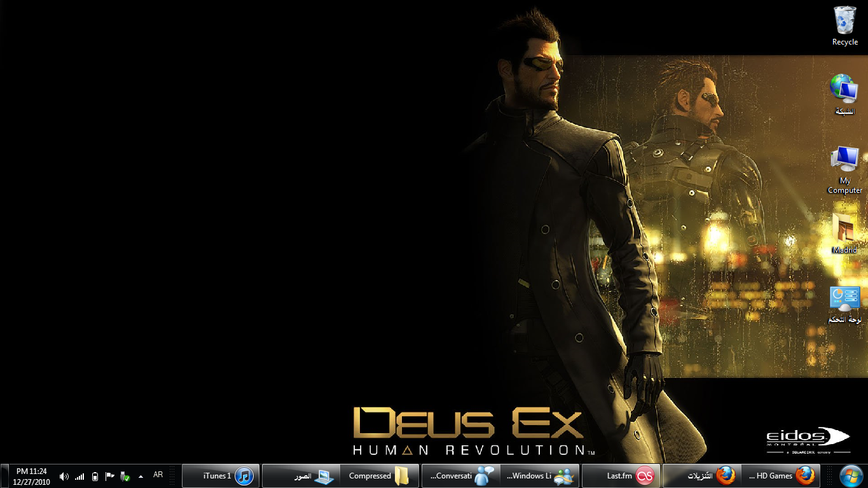Select the Control Panel (لوحة التحكم) desktop icon
The image size is (868, 488).
(x=845, y=305)
